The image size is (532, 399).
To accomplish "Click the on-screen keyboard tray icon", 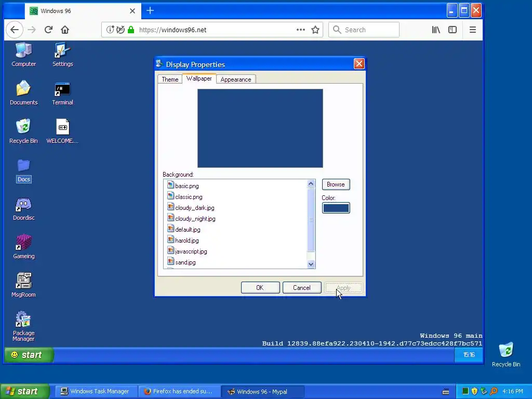I will (x=446, y=392).
